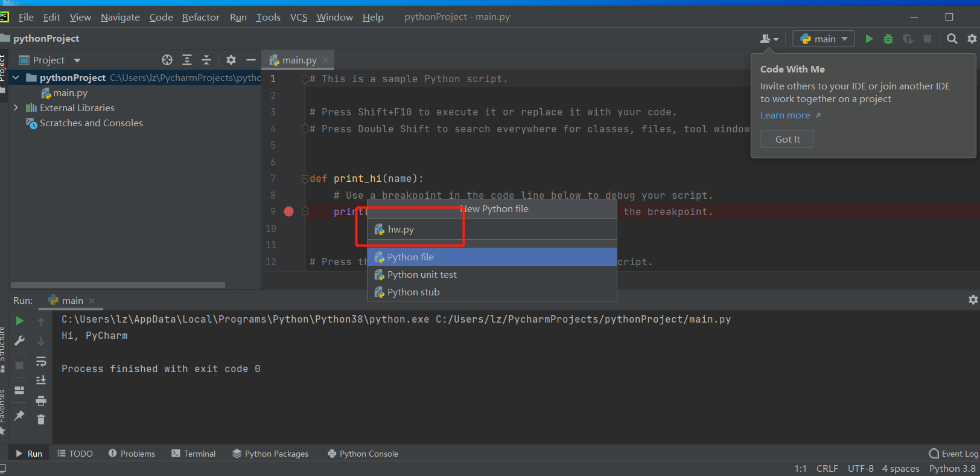The width and height of the screenshot is (980, 476).
Task: Open the main run configuration dropdown
Action: 824,39
